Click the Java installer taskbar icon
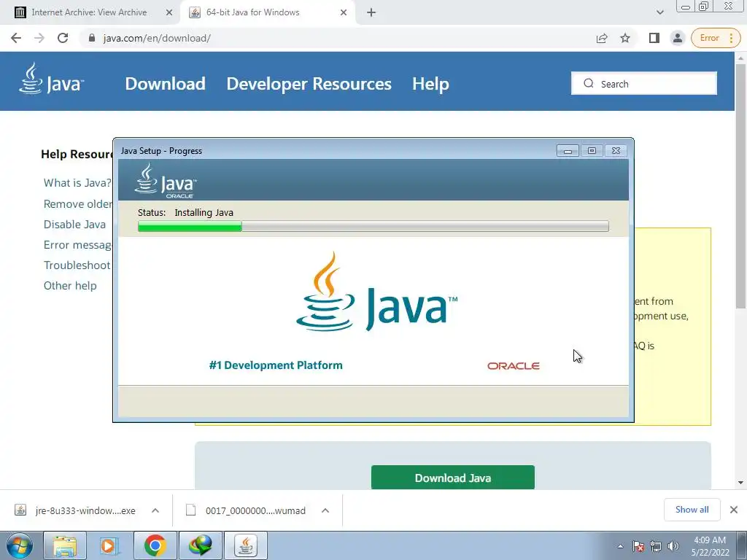This screenshot has width=747, height=560. 246,545
